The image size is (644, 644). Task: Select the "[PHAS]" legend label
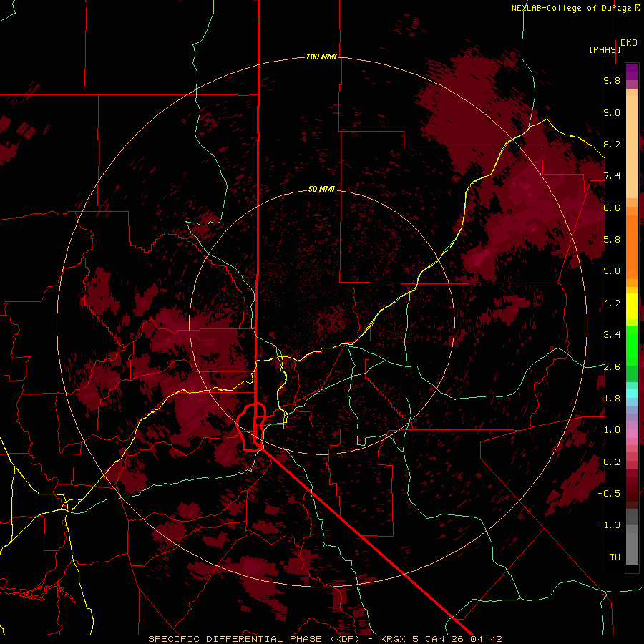pyautogui.click(x=605, y=49)
